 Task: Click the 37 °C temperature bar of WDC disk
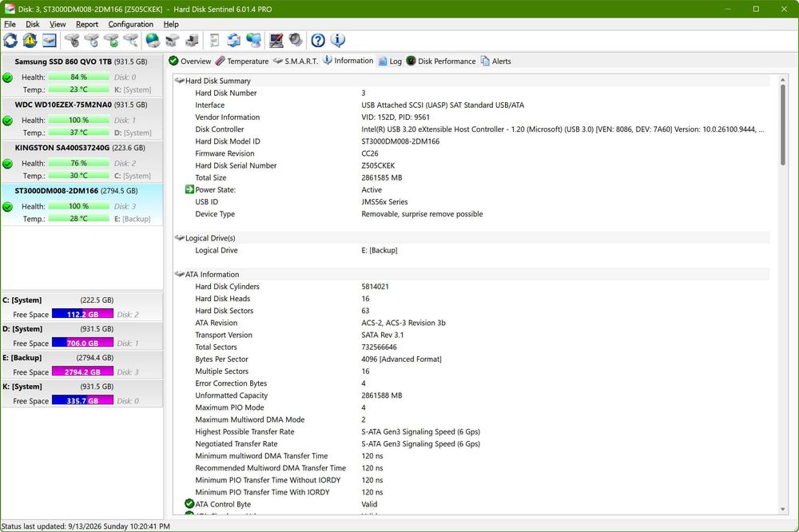point(79,133)
